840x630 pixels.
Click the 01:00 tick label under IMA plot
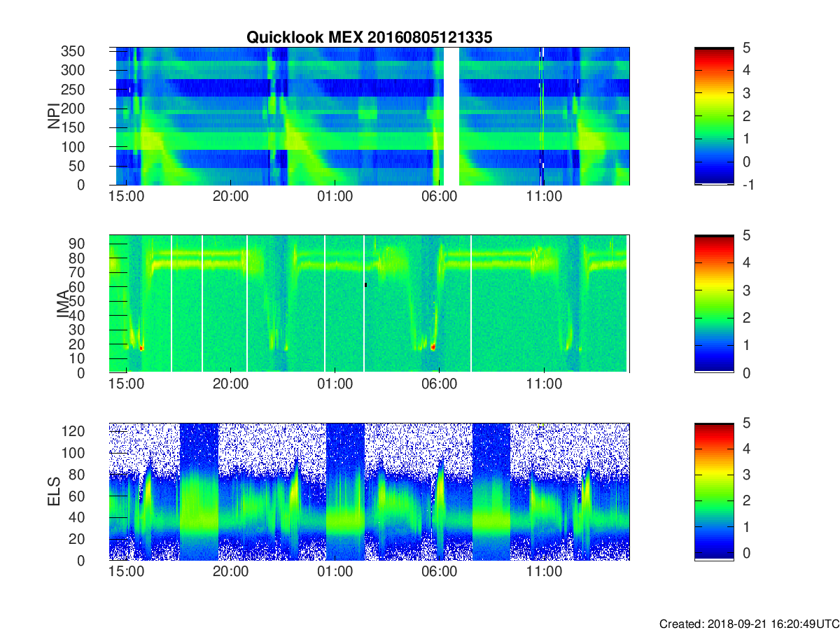click(x=335, y=385)
